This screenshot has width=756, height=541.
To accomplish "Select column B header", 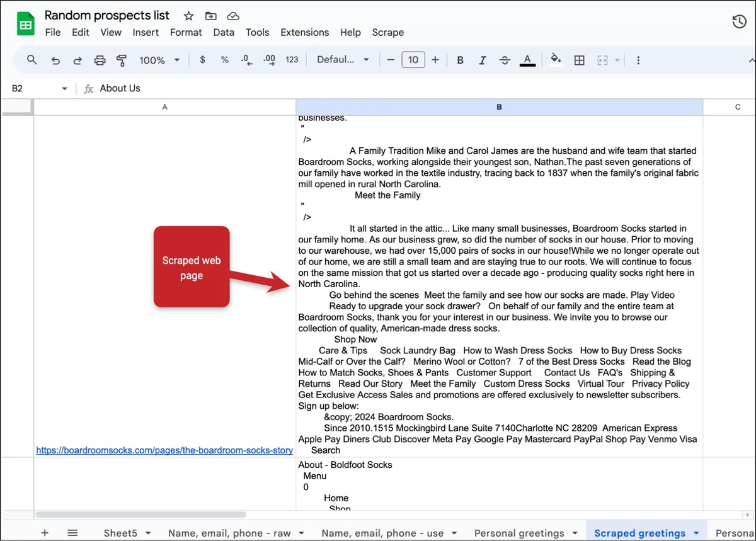I will point(499,107).
